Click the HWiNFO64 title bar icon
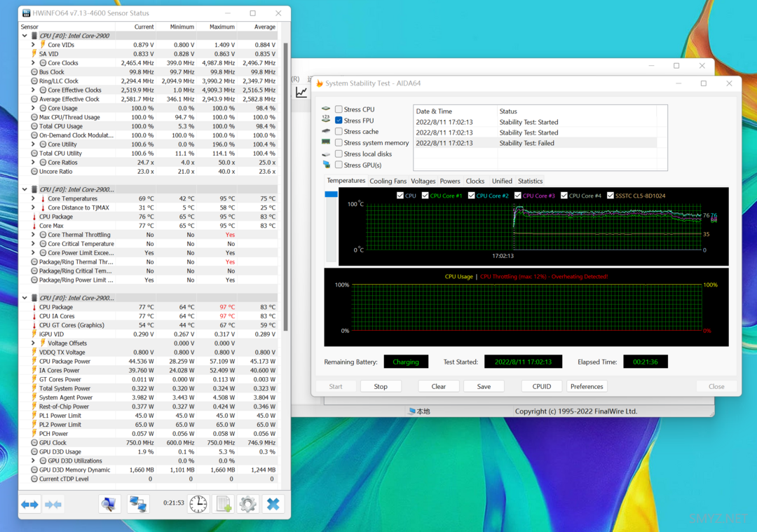This screenshot has height=532, width=757. pos(27,13)
